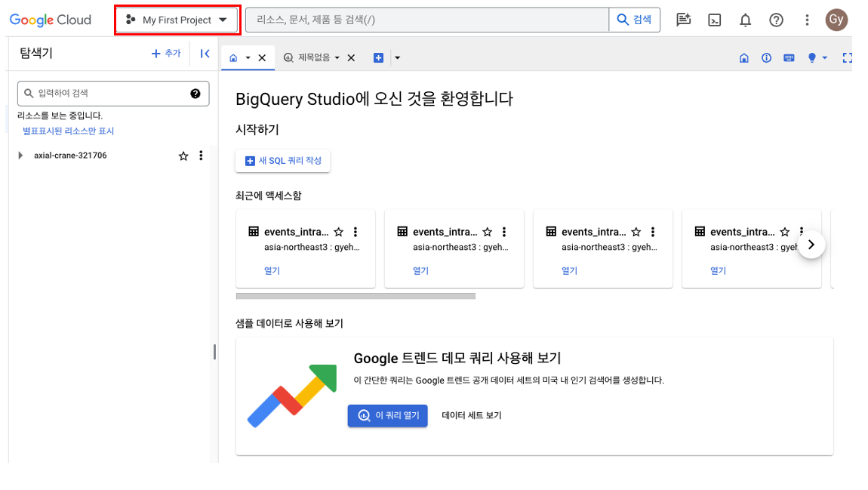Open menu of third events_intra card
Image resolution: width=868 pixels, height=490 pixels.
pos(653,232)
